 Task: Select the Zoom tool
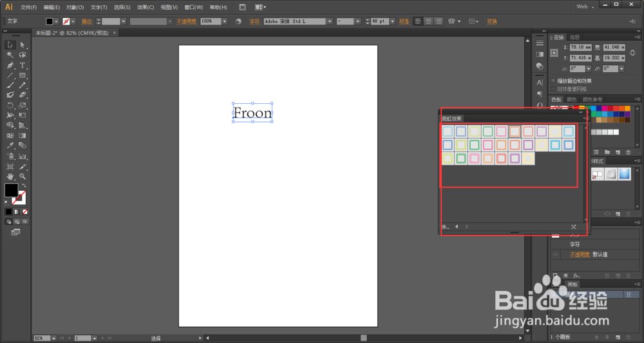pos(23,177)
